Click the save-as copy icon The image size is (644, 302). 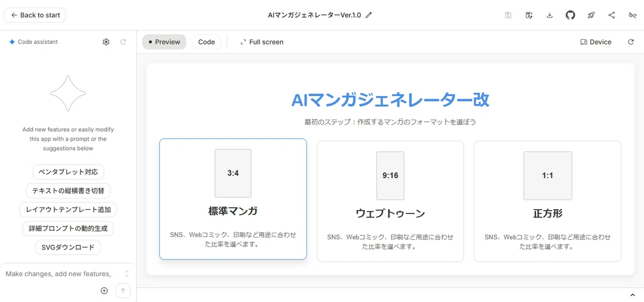click(x=529, y=15)
